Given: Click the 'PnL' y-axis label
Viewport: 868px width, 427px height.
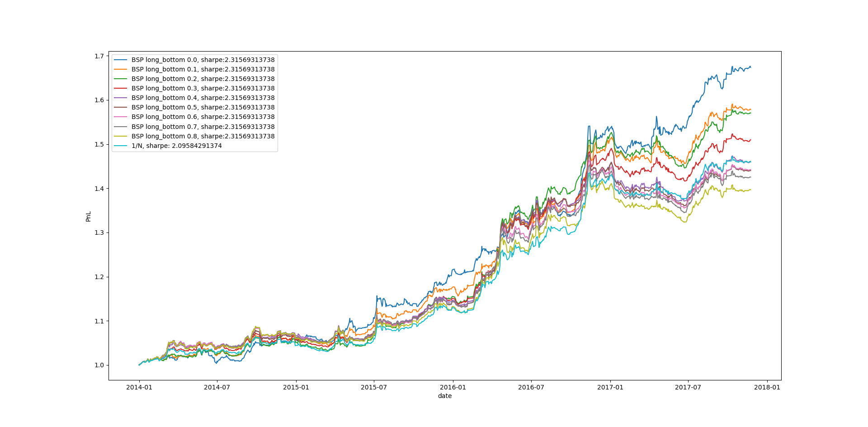Looking at the screenshot, I should pyautogui.click(x=89, y=216).
